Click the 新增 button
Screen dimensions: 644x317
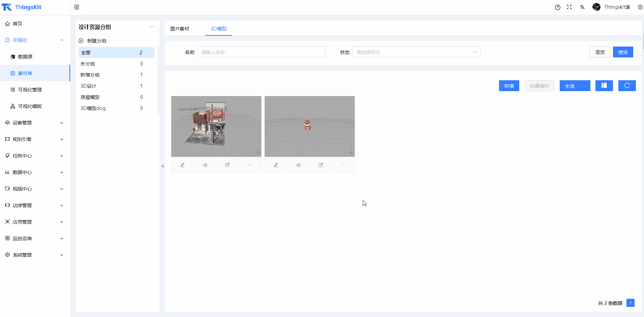tap(509, 86)
